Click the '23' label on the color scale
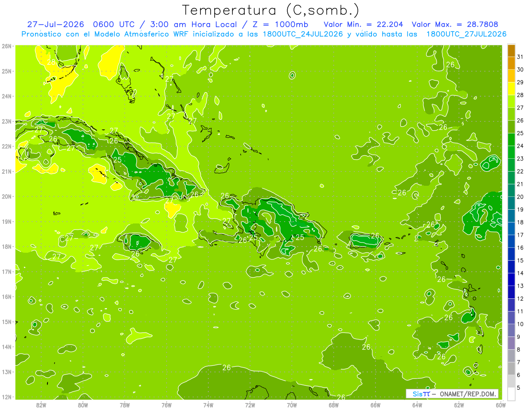This screenshot has height=411, width=532. 520,159
